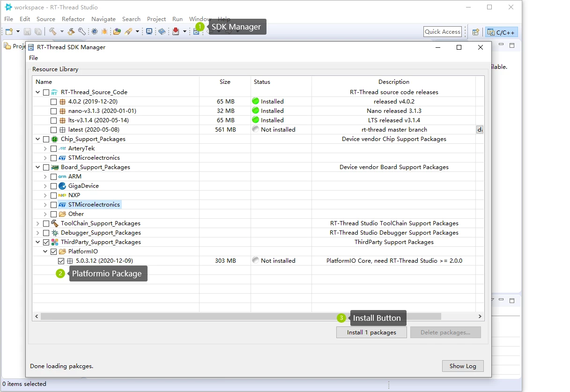Check the Chip_Support_Packages checkbox

[46, 139]
